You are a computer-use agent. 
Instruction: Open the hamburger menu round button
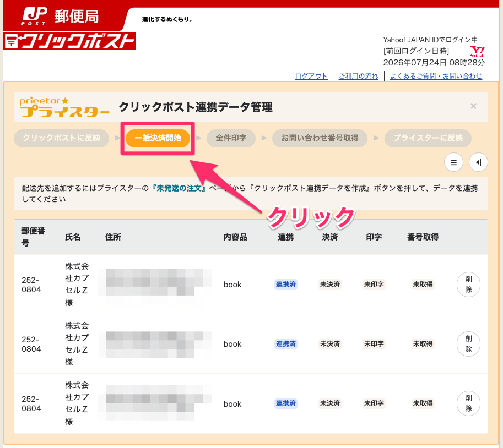453,162
